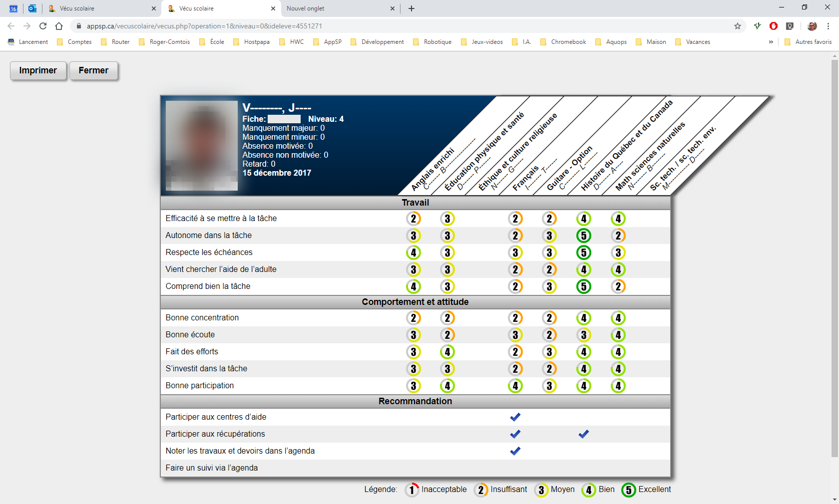Click the Faire un suivi via l'agenda row
The width and height of the screenshot is (839, 504).
coord(416,468)
